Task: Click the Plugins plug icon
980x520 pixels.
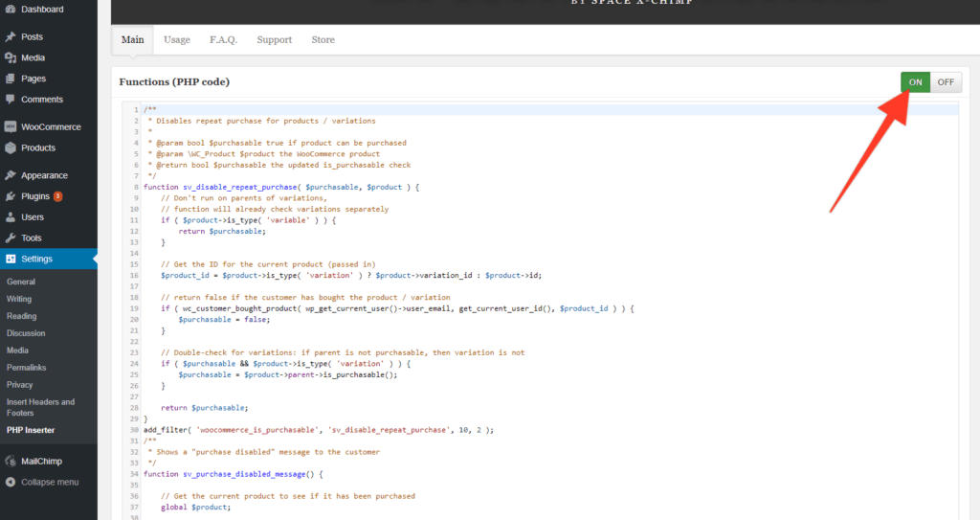Action: pyautogui.click(x=11, y=197)
